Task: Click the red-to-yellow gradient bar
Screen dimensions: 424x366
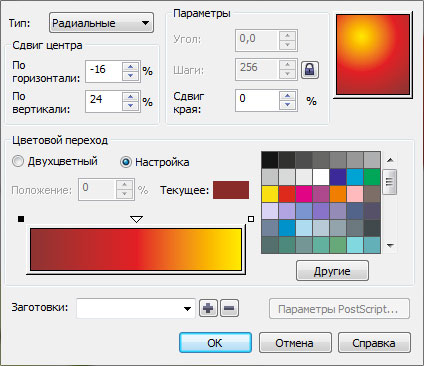Action: (136, 249)
